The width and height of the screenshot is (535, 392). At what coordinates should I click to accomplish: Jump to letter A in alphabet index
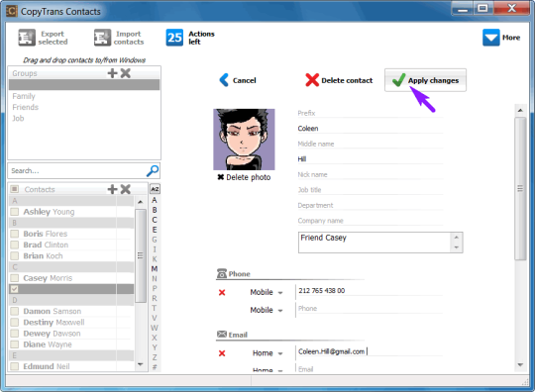(155, 200)
